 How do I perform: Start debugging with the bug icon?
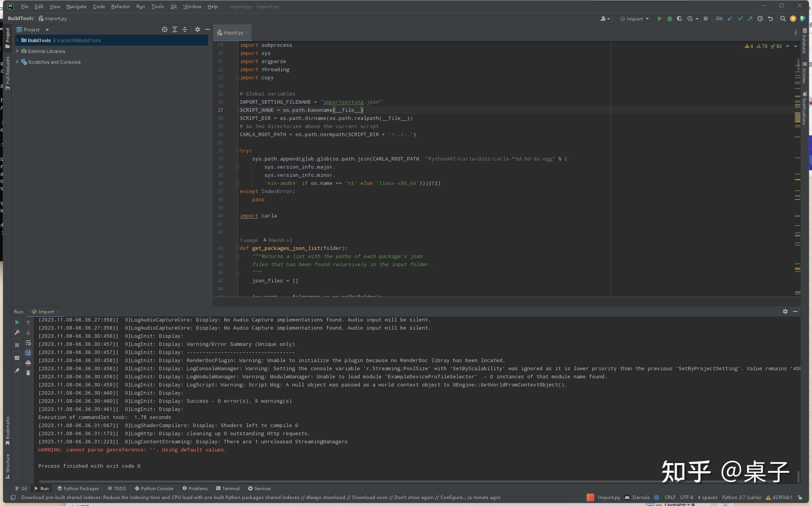(x=669, y=19)
